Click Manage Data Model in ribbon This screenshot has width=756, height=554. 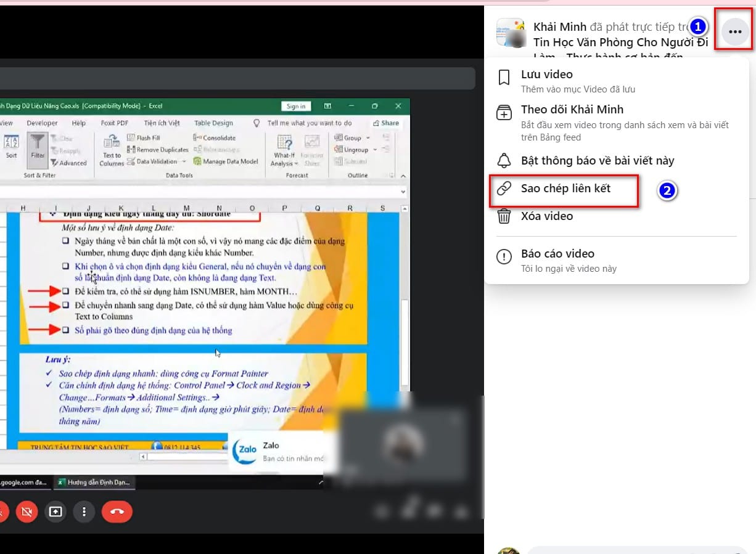[x=226, y=161]
